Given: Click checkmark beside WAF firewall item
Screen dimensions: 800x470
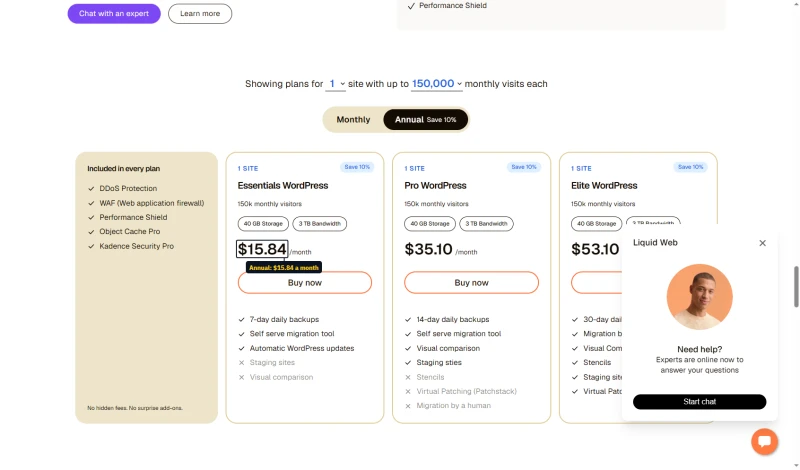Looking at the screenshot, I should coord(91,204).
